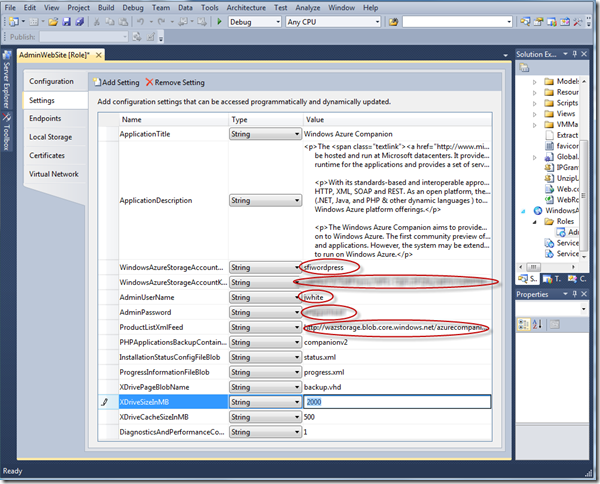Screen dimensions: 600x484
Task: Switch to the Local Storage tab
Action: click(51, 137)
